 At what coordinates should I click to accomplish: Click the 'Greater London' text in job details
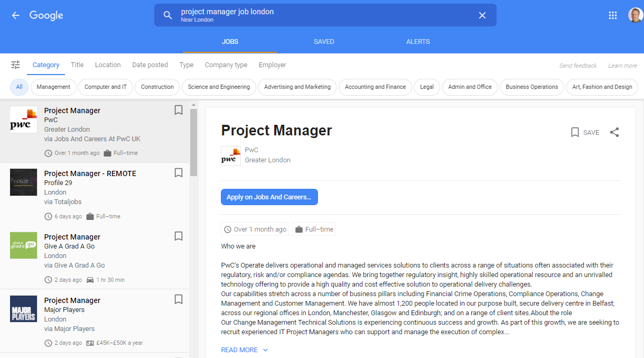pyautogui.click(x=268, y=160)
